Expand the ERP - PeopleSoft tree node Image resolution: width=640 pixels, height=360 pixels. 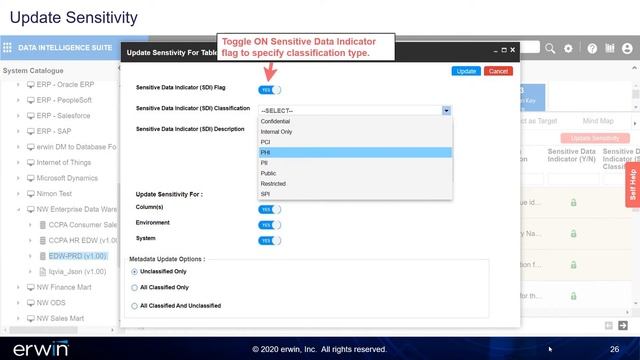tap(18, 100)
